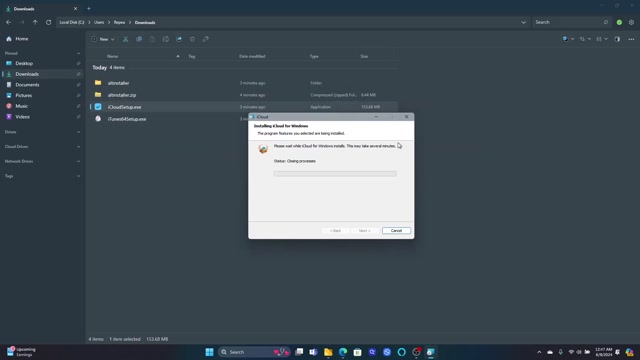Screen dimensions: 640x360
Task: Refresh the Downloads folder listing
Action: [x=49, y=22]
